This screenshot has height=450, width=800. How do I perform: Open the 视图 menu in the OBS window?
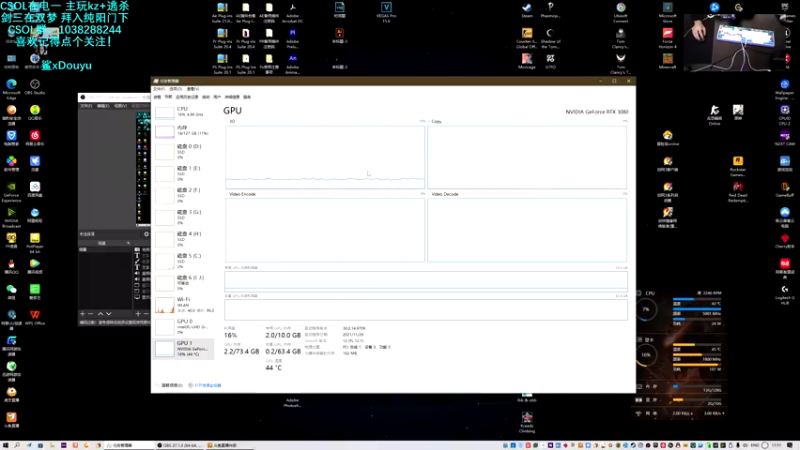[120, 106]
